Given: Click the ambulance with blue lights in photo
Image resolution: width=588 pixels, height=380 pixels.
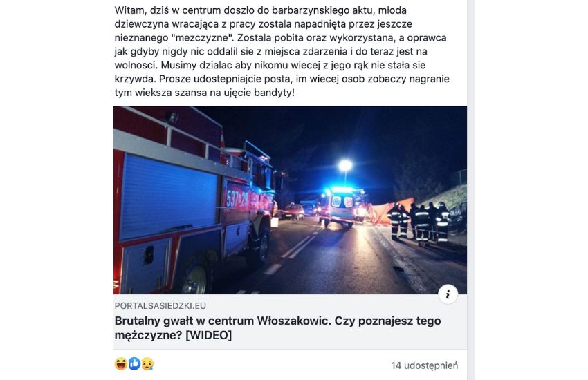Looking at the screenshot, I should coord(342,206).
